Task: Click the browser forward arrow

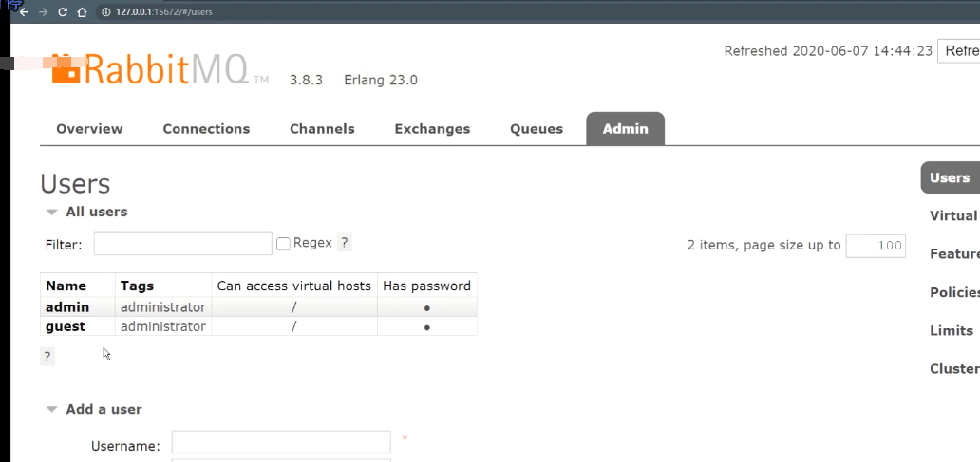Action: 43,12
